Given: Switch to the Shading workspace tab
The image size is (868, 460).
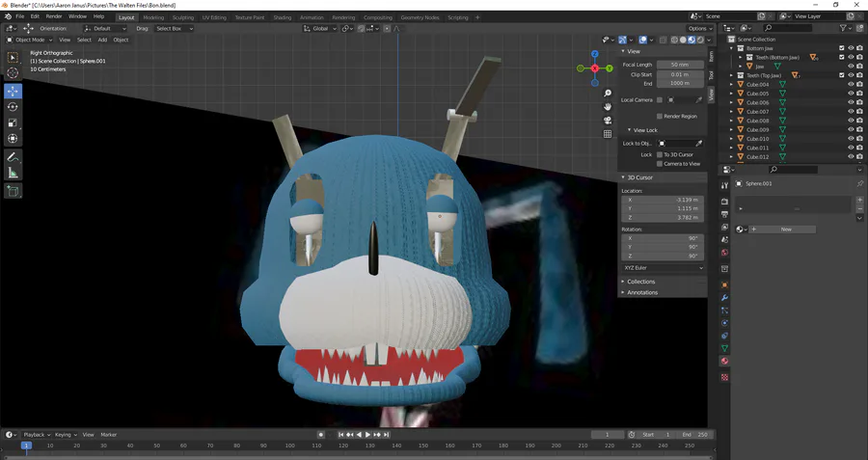Looking at the screenshot, I should [x=282, y=17].
